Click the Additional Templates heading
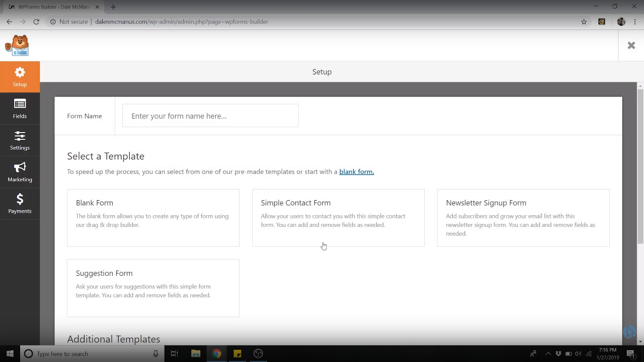This screenshot has height=362, width=644. click(x=114, y=339)
